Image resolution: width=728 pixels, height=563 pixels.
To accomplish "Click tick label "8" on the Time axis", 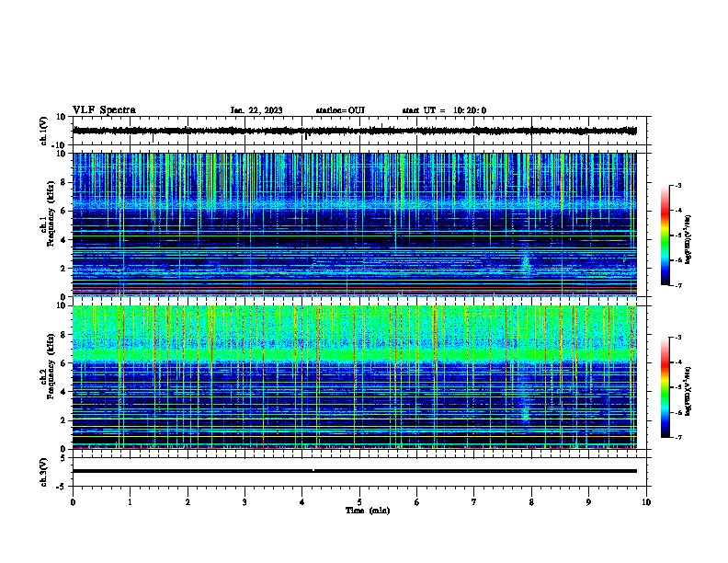I will point(531,502).
